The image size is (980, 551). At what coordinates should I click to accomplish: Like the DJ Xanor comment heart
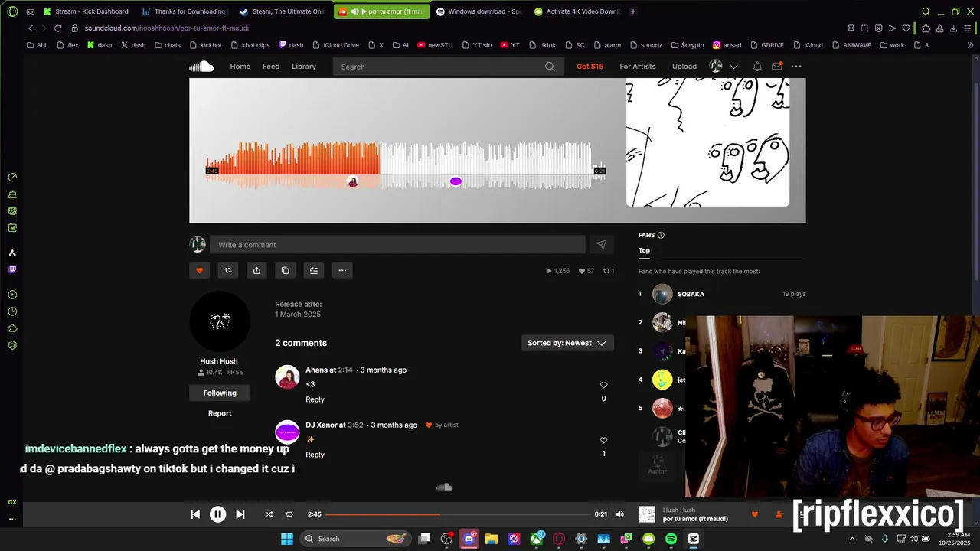pyautogui.click(x=603, y=440)
